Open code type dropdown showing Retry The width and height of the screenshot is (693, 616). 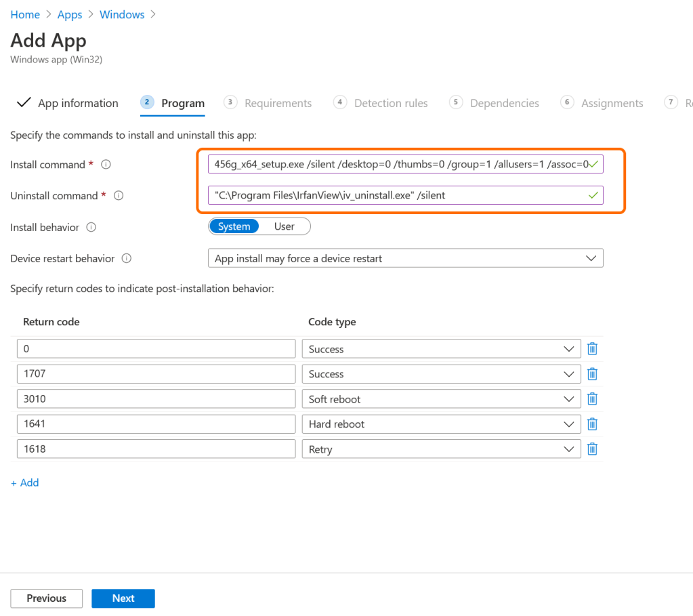[441, 449]
